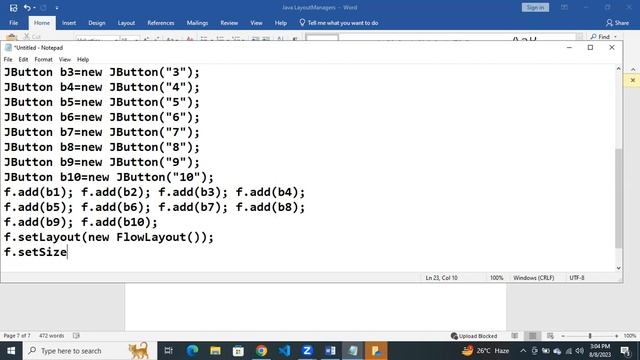Open Microsoft Store from taskbar
The height and width of the screenshot is (360, 640).
coord(238,351)
